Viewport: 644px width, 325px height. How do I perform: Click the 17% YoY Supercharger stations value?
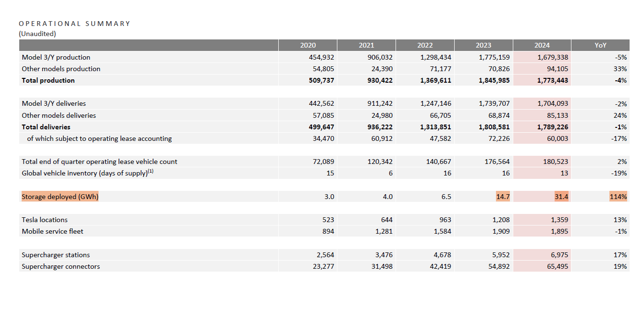(620, 255)
